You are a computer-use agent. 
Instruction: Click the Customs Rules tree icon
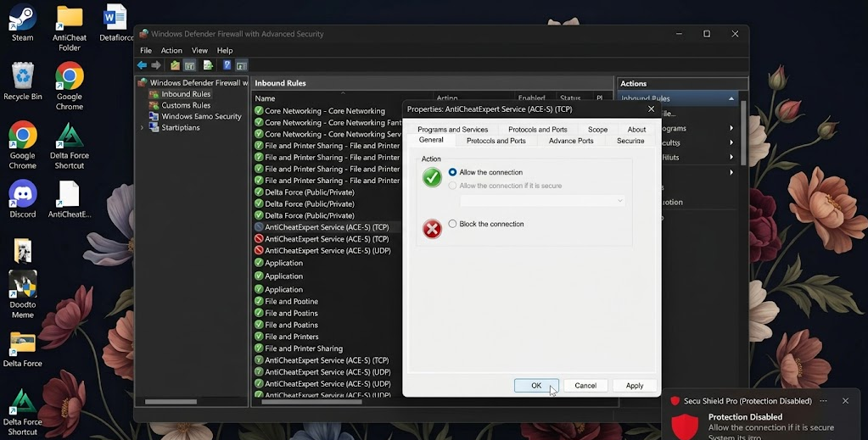click(x=154, y=105)
